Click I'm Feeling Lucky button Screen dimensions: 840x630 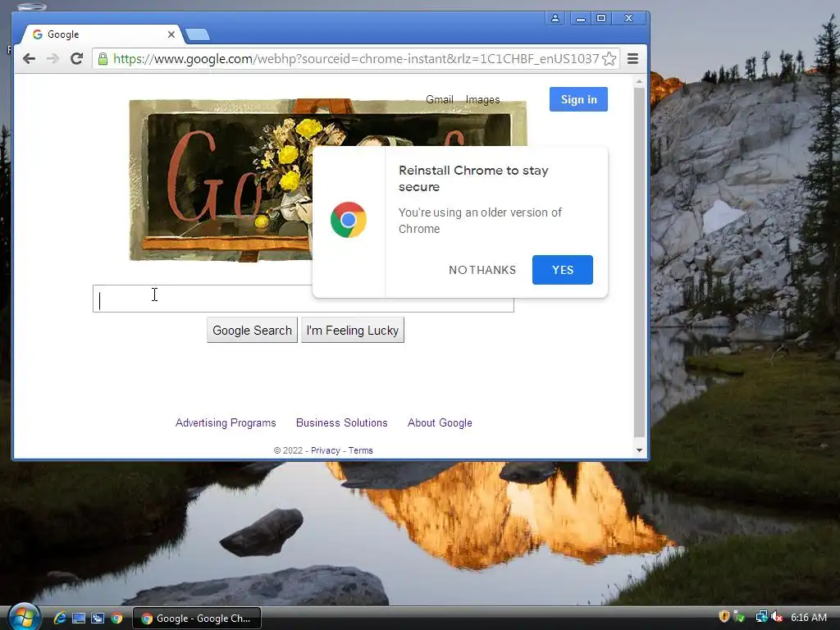pyautogui.click(x=353, y=330)
